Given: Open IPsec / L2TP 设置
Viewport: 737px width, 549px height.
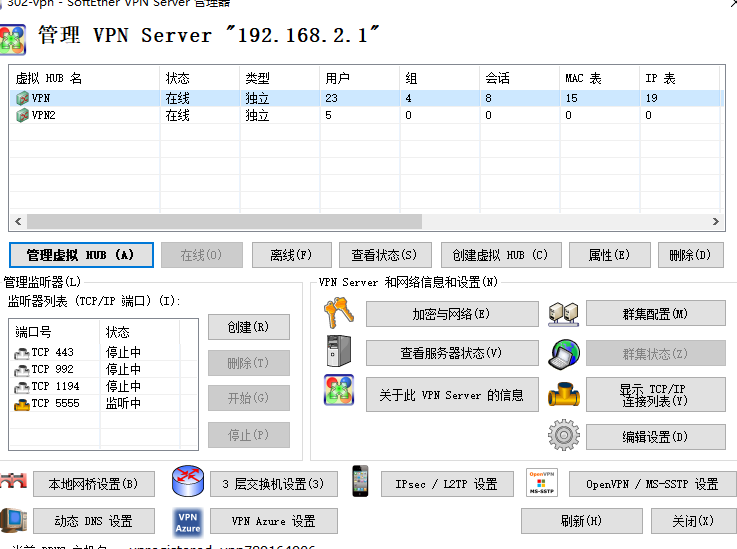Looking at the screenshot, I should [447, 484].
